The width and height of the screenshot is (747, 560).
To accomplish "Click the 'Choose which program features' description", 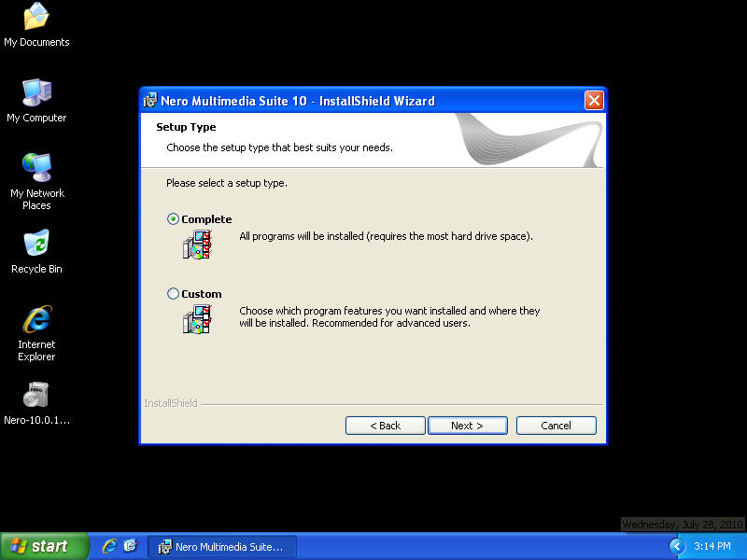I will (389, 316).
